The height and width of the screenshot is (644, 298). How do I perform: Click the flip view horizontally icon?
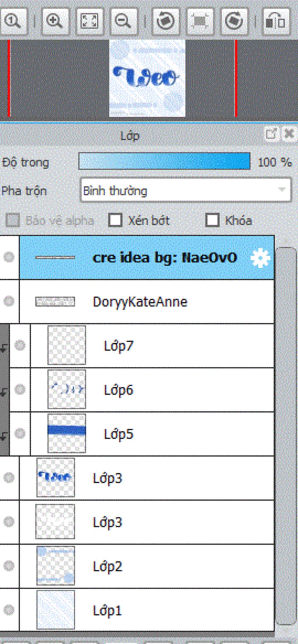coord(276,21)
